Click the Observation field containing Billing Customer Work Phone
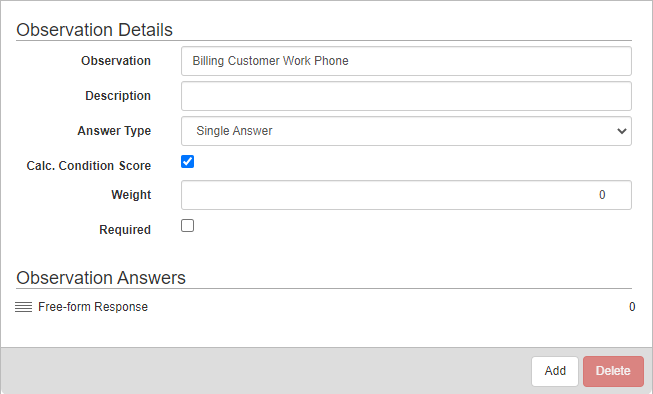Image resolution: width=653 pixels, height=394 pixels. [406, 61]
